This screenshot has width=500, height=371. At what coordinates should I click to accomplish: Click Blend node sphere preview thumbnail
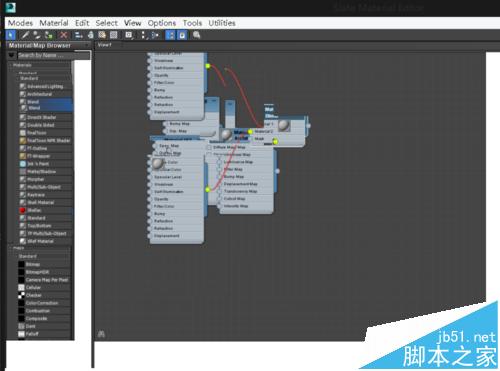coord(284,125)
